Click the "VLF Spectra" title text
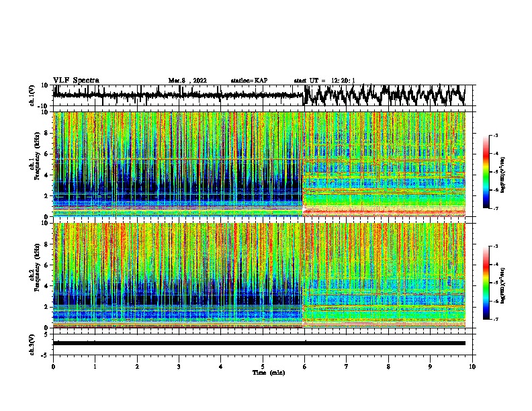The width and height of the screenshot is (532, 411). (x=76, y=80)
